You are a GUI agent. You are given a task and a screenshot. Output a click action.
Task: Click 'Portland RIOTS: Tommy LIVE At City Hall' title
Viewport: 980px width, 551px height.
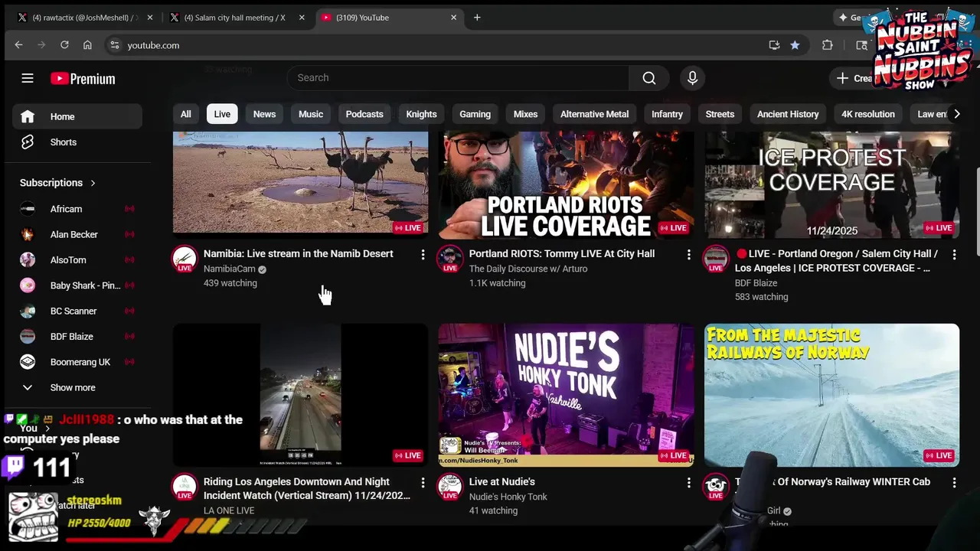point(562,253)
